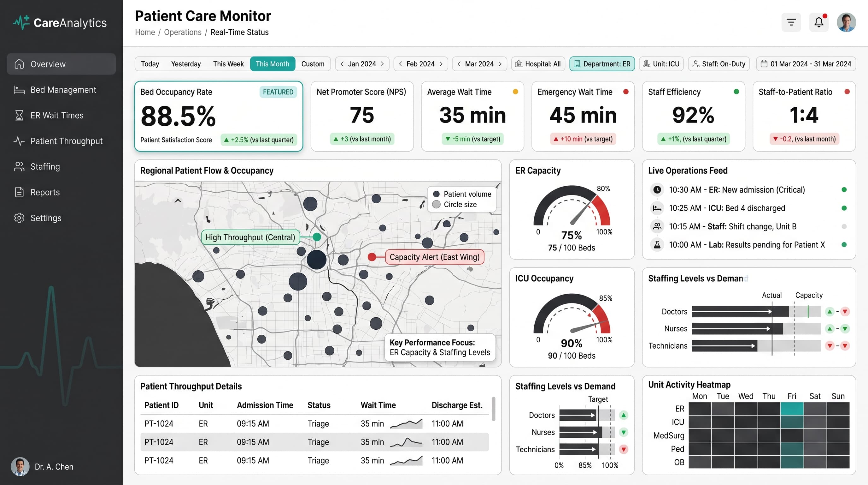Go to previous month before Mar 2024
The height and width of the screenshot is (485, 868).
point(459,64)
